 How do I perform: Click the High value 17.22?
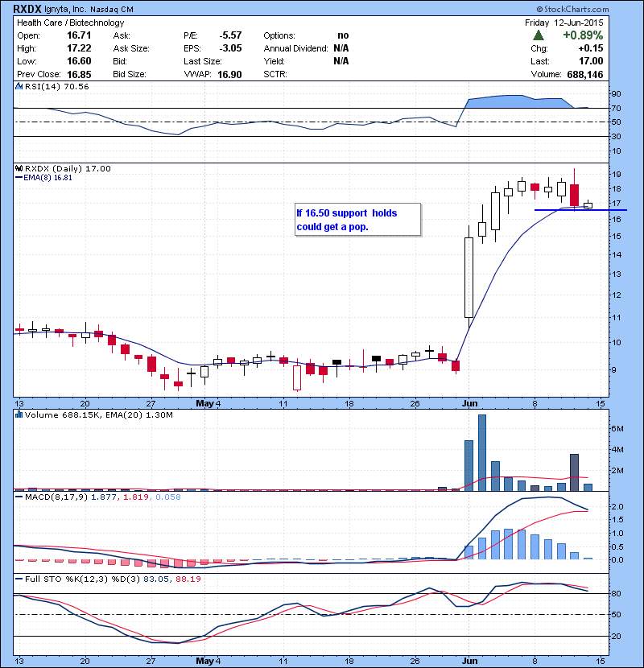tap(79, 48)
